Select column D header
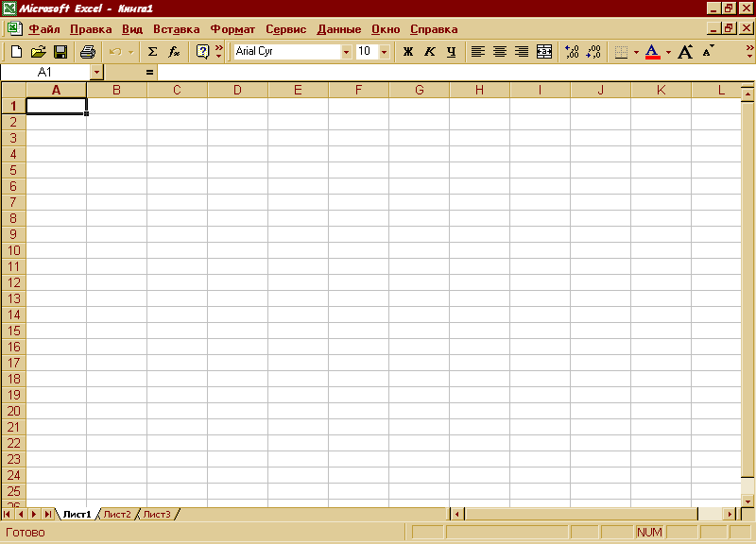The height and width of the screenshot is (544, 756). point(237,90)
